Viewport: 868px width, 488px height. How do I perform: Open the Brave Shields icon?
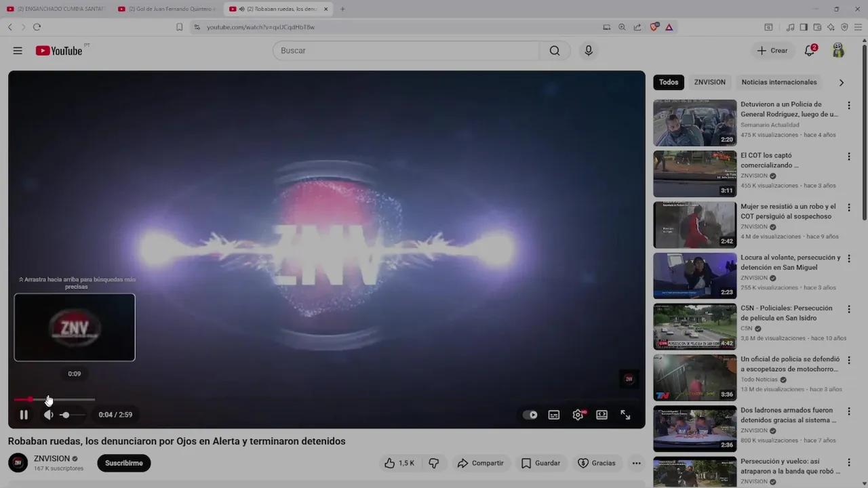(x=654, y=27)
